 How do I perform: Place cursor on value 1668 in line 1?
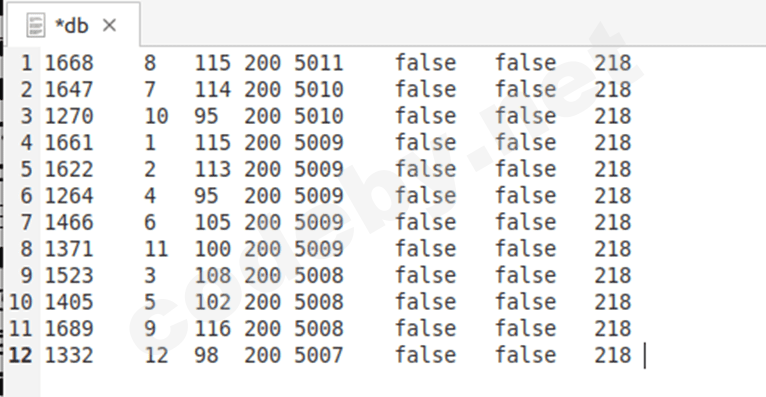[x=69, y=63]
